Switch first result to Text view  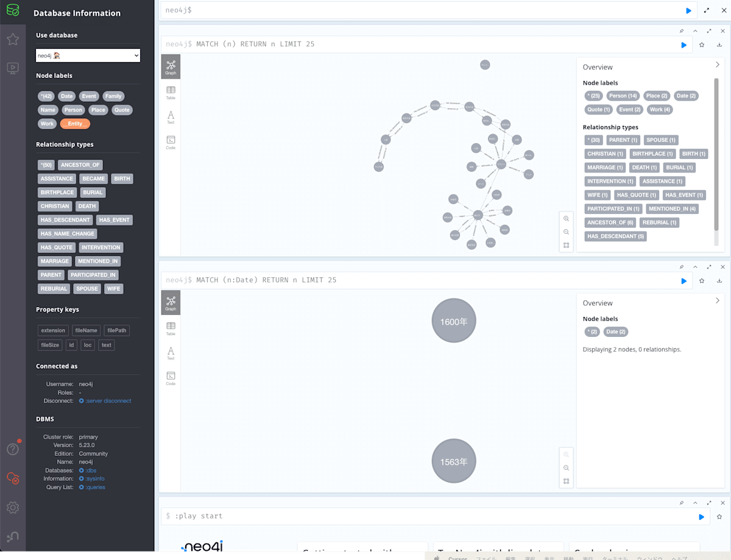(x=171, y=118)
